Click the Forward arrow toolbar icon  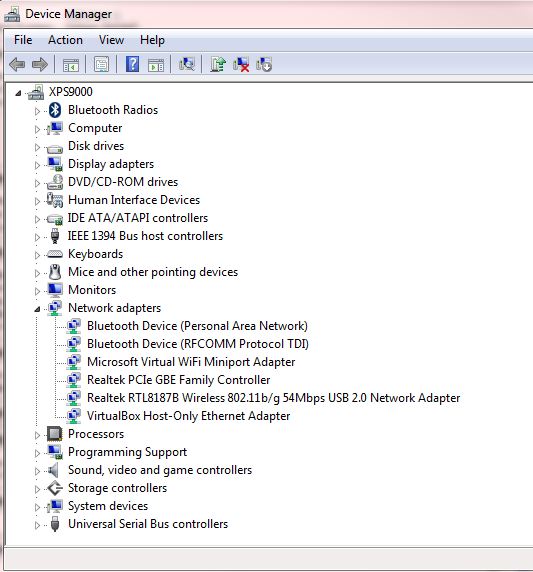click(x=40, y=65)
